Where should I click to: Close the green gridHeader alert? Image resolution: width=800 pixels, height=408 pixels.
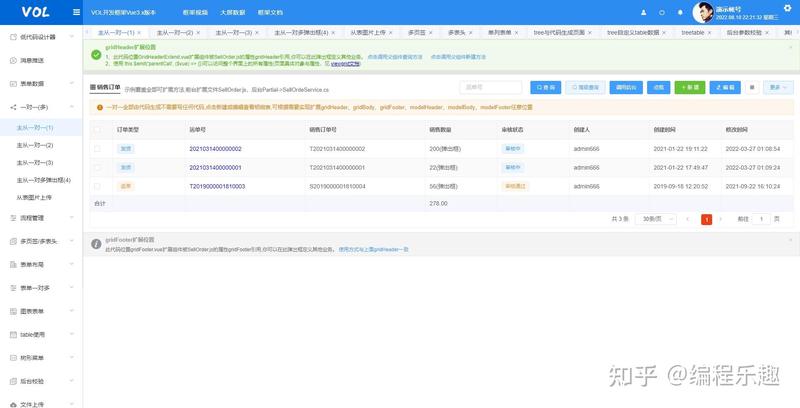790,47
